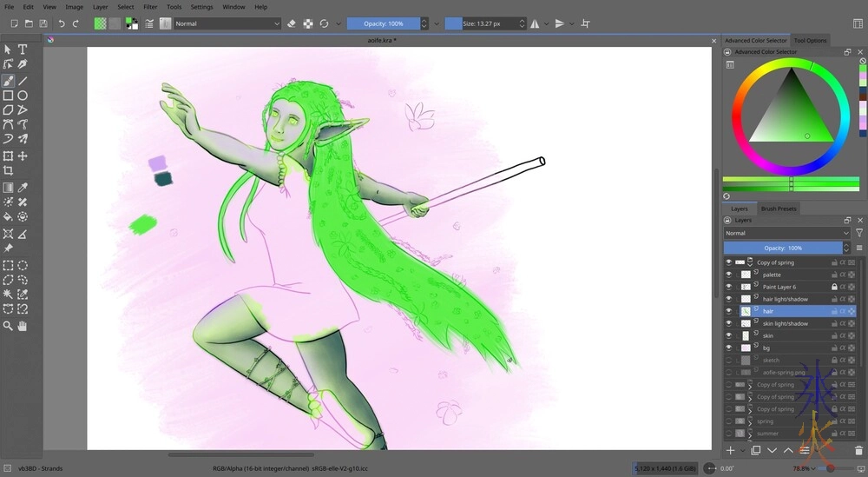Pick the Crop tool
The image size is (868, 477).
[8, 171]
